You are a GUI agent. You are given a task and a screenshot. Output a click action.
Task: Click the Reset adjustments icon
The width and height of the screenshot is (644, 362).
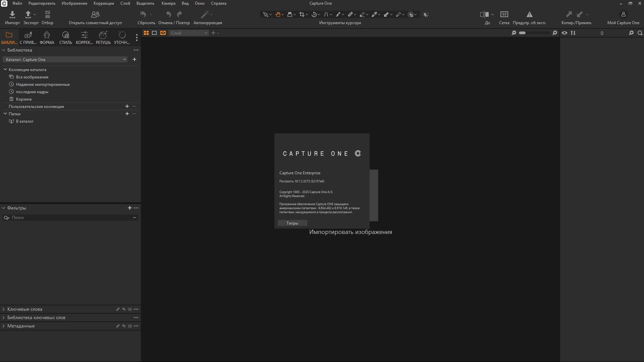point(143,14)
